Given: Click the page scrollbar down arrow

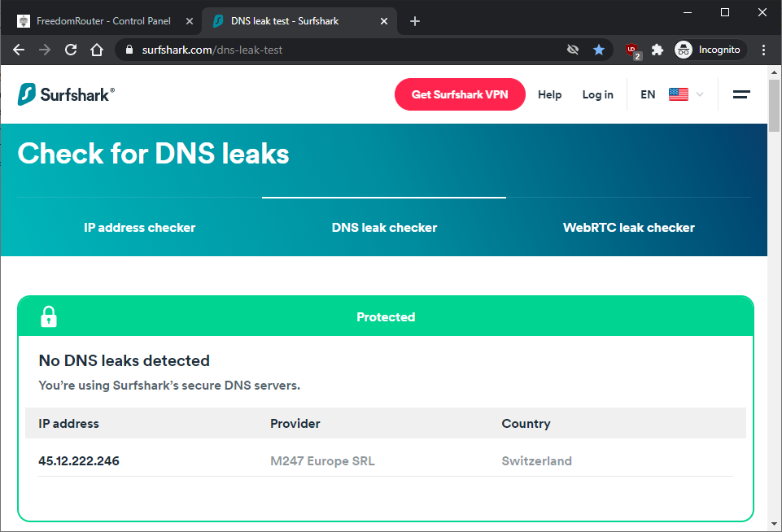Looking at the screenshot, I should pyautogui.click(x=774, y=524).
